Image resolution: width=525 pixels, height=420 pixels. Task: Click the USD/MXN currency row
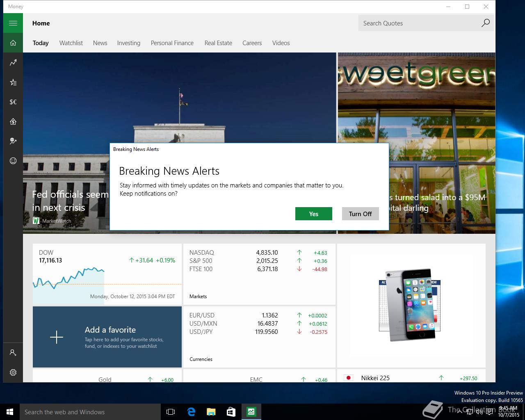[x=258, y=324]
